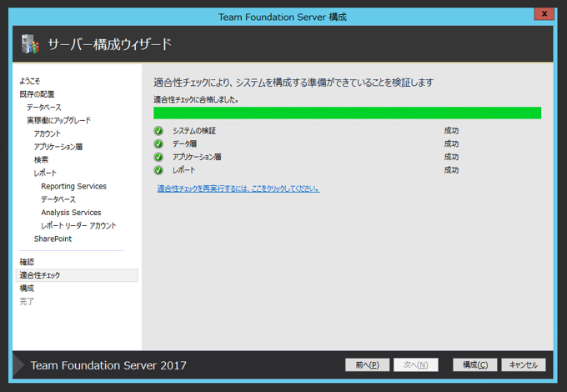Select アプリケーション層 in the sidebar
This screenshot has width=567, height=392.
pyautogui.click(x=58, y=147)
